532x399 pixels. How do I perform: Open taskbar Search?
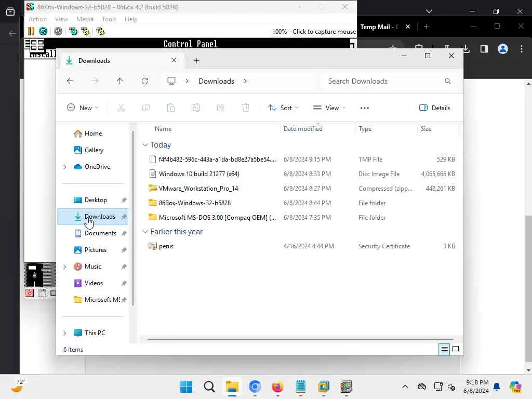click(x=209, y=387)
